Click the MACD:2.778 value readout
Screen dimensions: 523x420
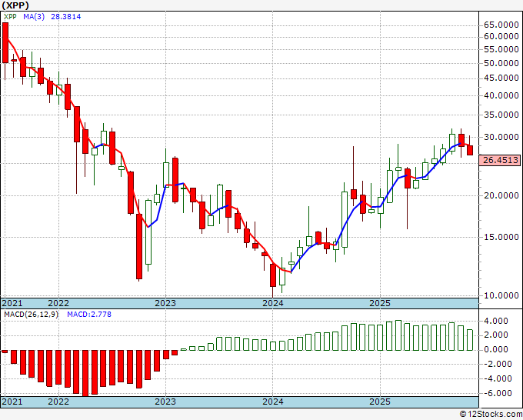tap(89, 315)
